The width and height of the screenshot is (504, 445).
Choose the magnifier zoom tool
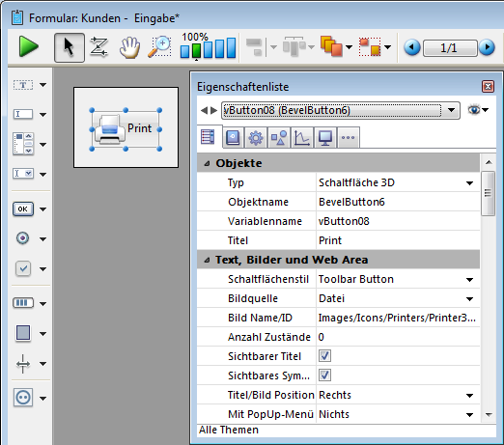[160, 47]
